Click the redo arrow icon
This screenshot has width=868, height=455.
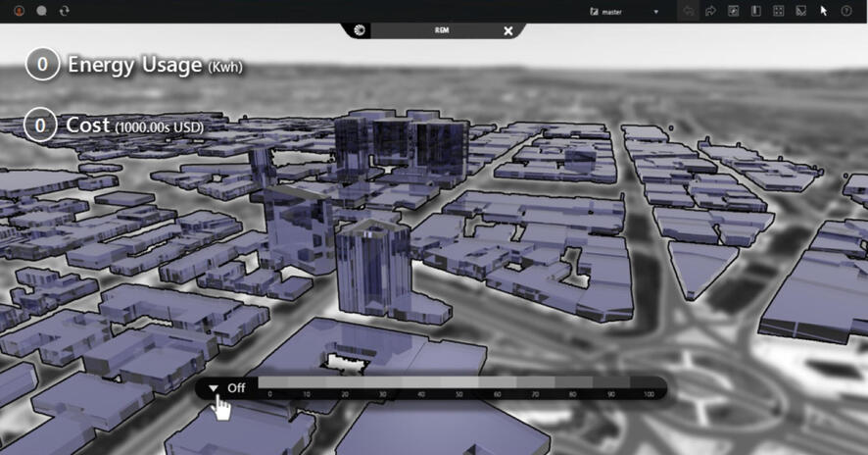tap(710, 11)
